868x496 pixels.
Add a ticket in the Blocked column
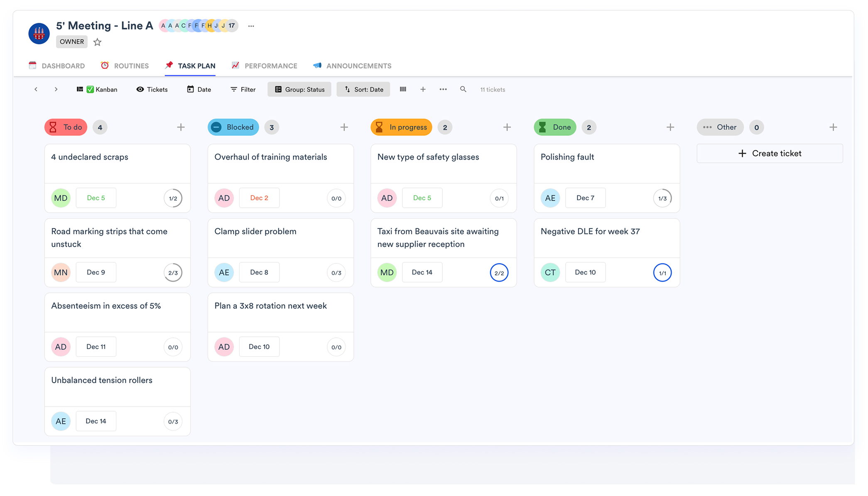coord(344,127)
